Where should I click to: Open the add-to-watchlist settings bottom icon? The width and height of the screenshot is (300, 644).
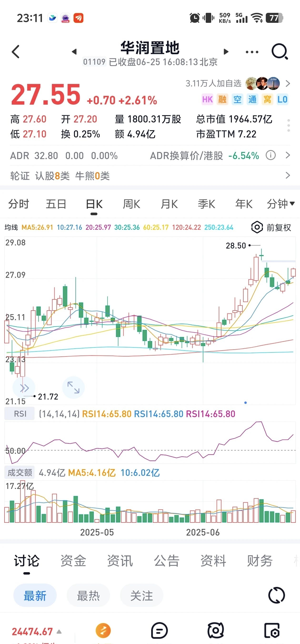pos(272,630)
